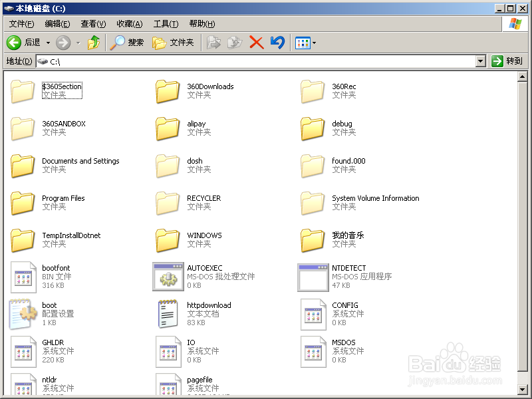Click the Forward arrow button

tap(63, 43)
